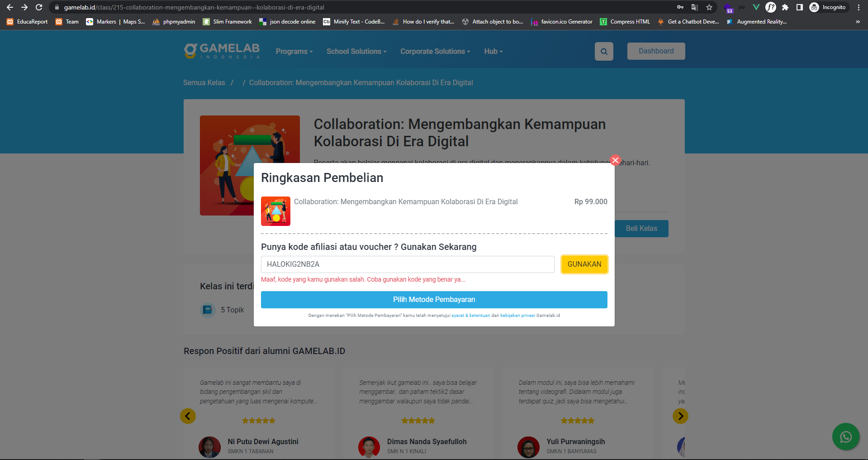Screen dimensions: 868x460
Task: Open Markers Maps bookmark
Action: coord(116,22)
